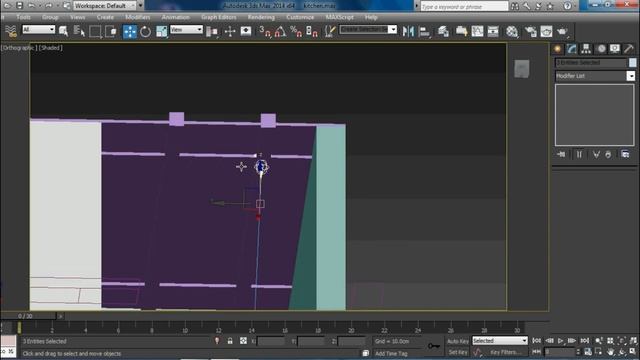Image resolution: width=640 pixels, height=360 pixels.
Task: Click Configure Modifier Sets icon
Action: pyautogui.click(x=625, y=154)
